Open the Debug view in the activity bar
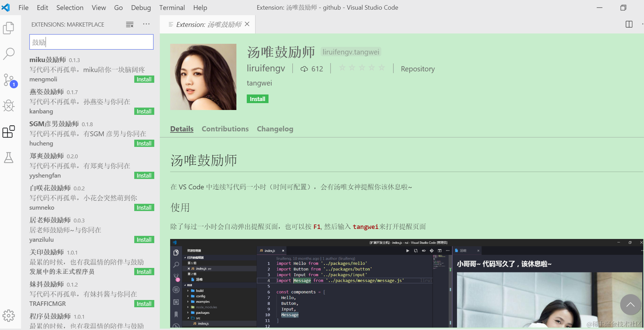 point(9,106)
